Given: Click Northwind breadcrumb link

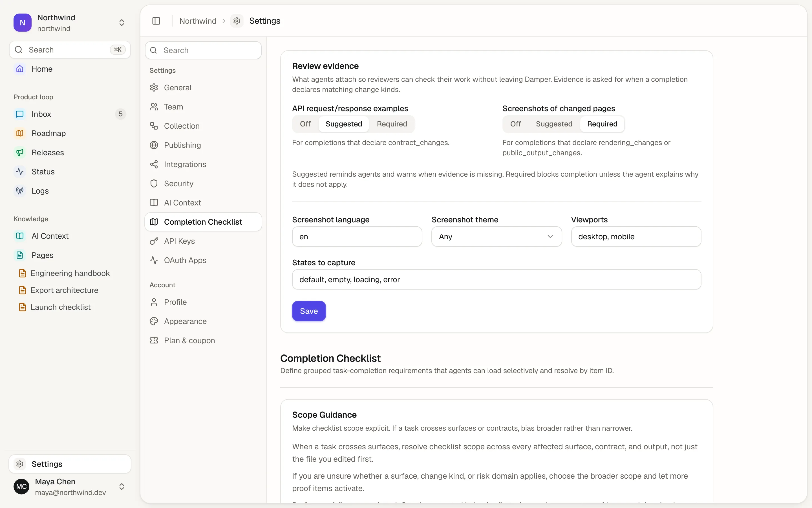Looking at the screenshot, I should [198, 21].
